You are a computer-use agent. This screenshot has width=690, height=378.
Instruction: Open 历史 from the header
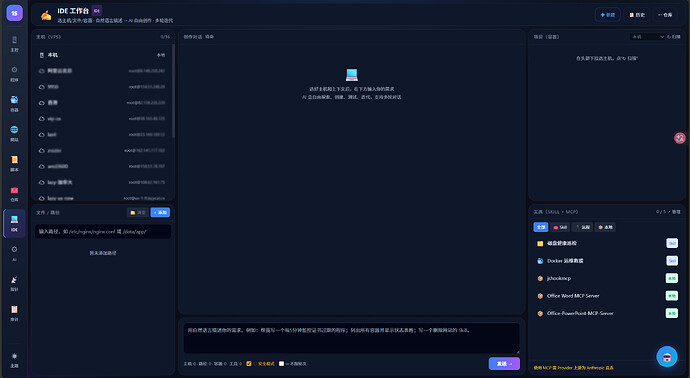pos(637,15)
